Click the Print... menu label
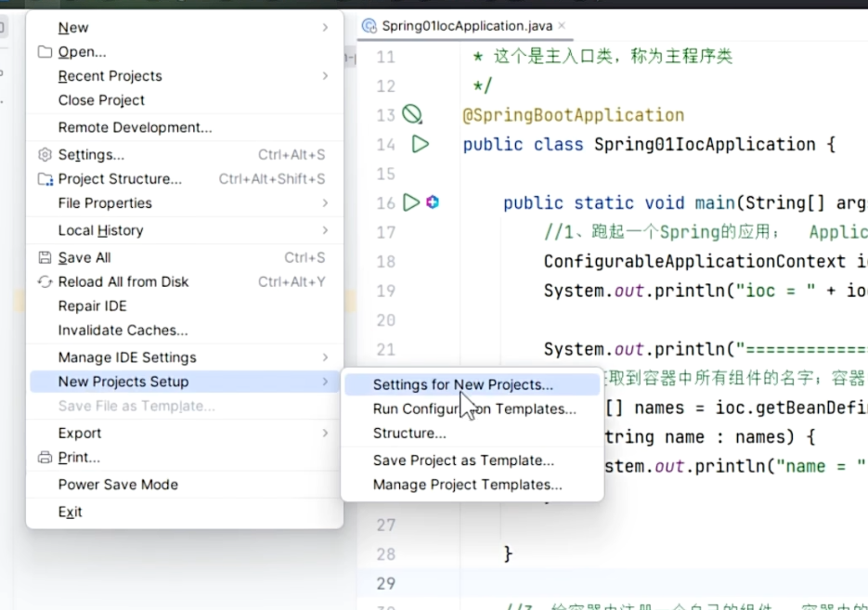The height and width of the screenshot is (610, 868). 79,458
